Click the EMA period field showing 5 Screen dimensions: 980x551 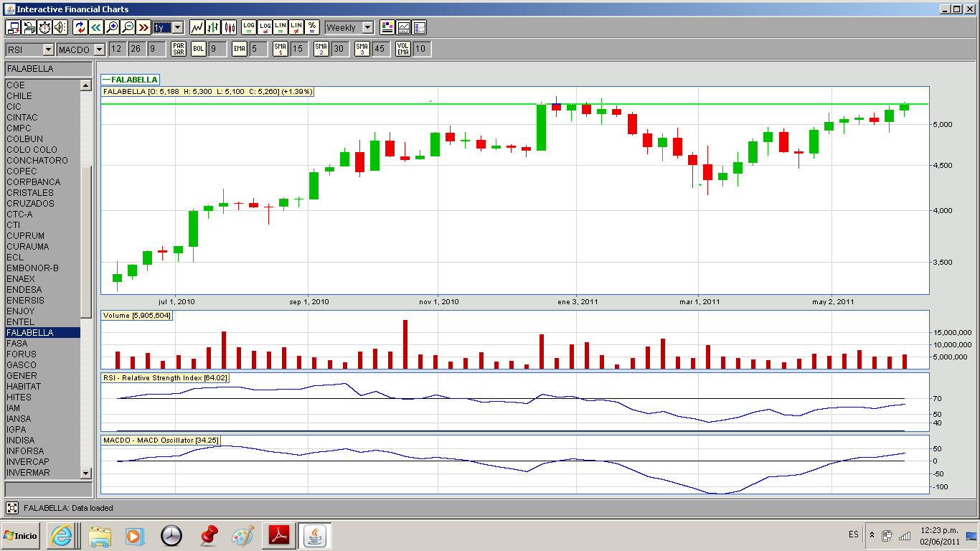point(258,49)
